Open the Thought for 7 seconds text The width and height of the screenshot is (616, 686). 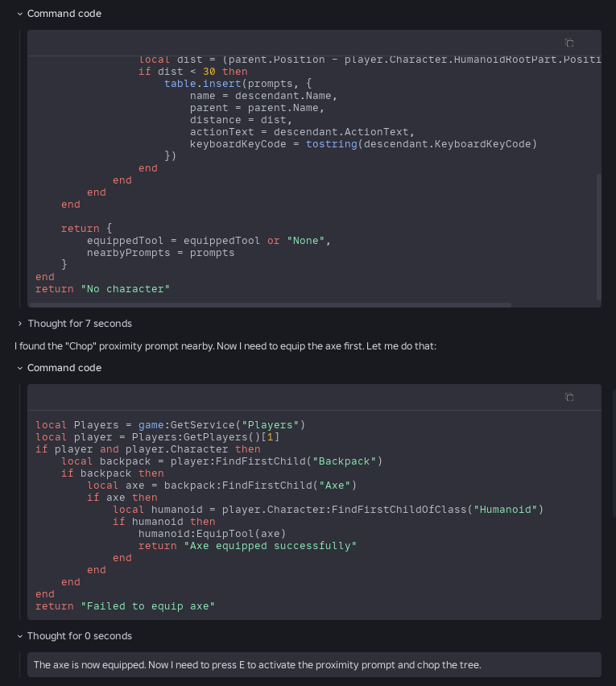pos(80,324)
